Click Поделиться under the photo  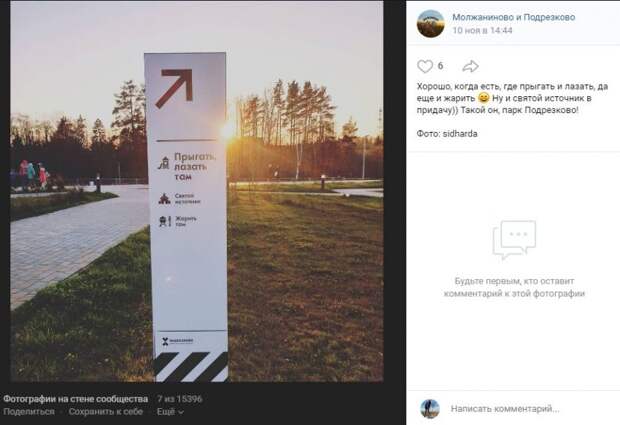pyautogui.click(x=29, y=412)
